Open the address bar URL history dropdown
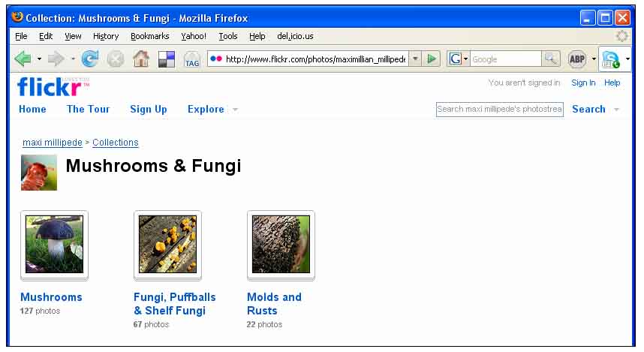 click(x=415, y=59)
